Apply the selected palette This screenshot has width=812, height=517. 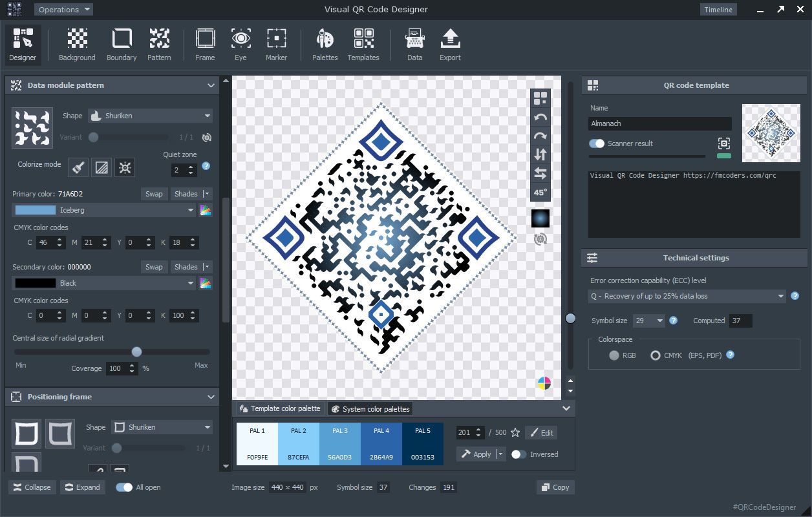point(476,454)
